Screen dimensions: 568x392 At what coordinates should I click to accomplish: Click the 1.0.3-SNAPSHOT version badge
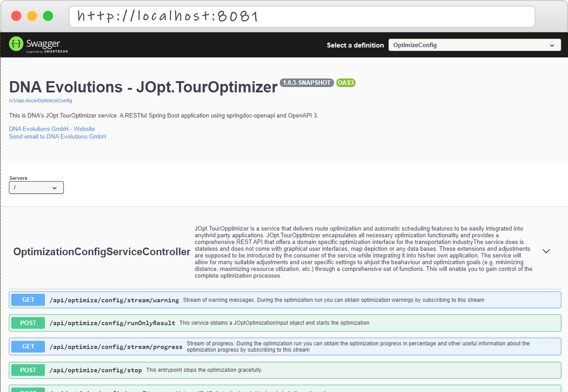click(307, 83)
